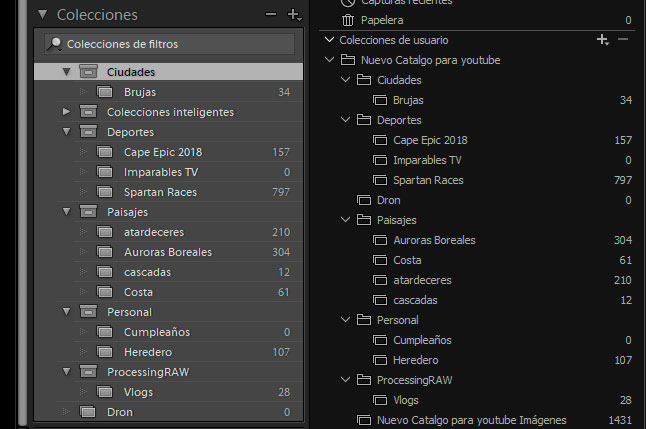Click the minus icon beside Colecciones de usuario
The image size is (646, 429).
click(623, 40)
